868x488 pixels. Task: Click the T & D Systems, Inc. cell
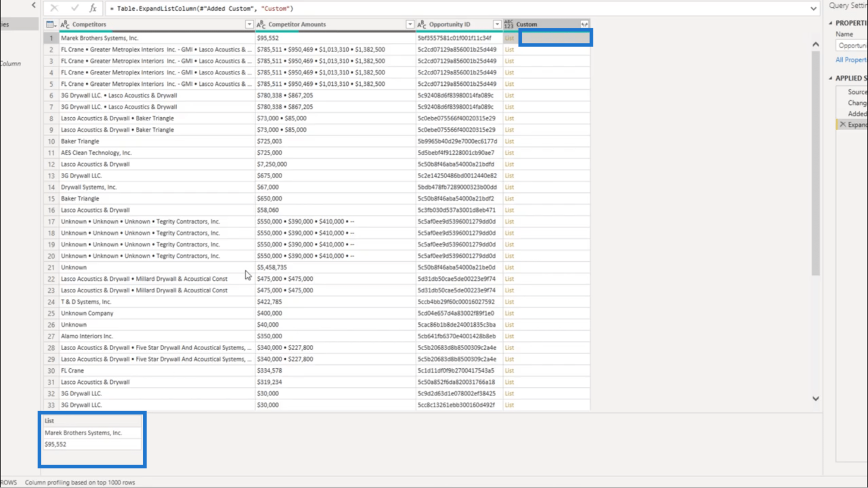tap(157, 302)
